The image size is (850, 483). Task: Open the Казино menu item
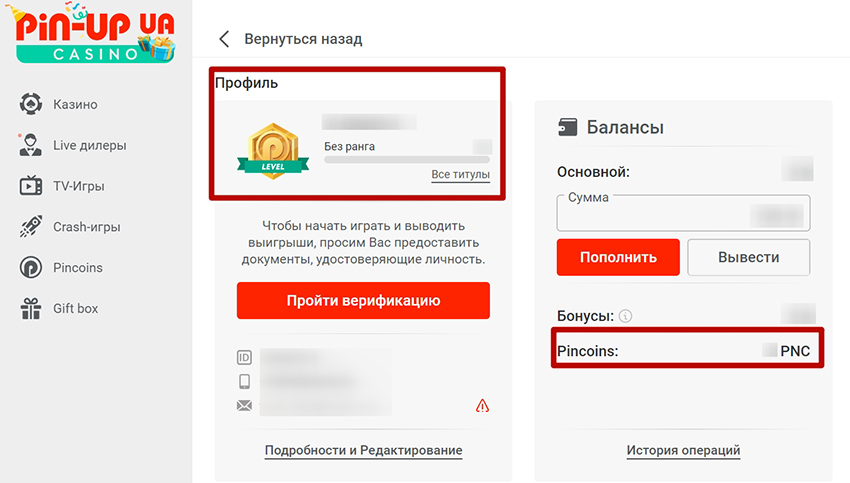tap(75, 104)
